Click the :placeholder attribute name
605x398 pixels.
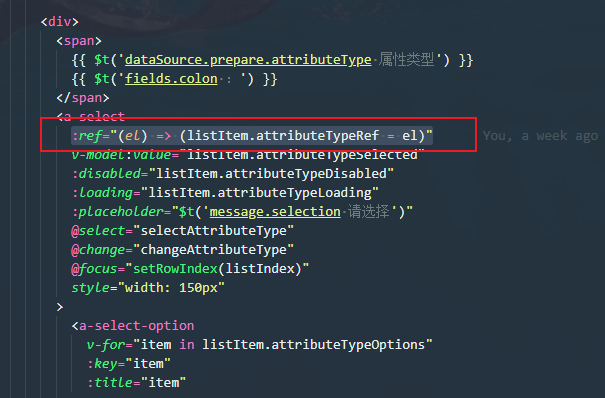[118, 212]
